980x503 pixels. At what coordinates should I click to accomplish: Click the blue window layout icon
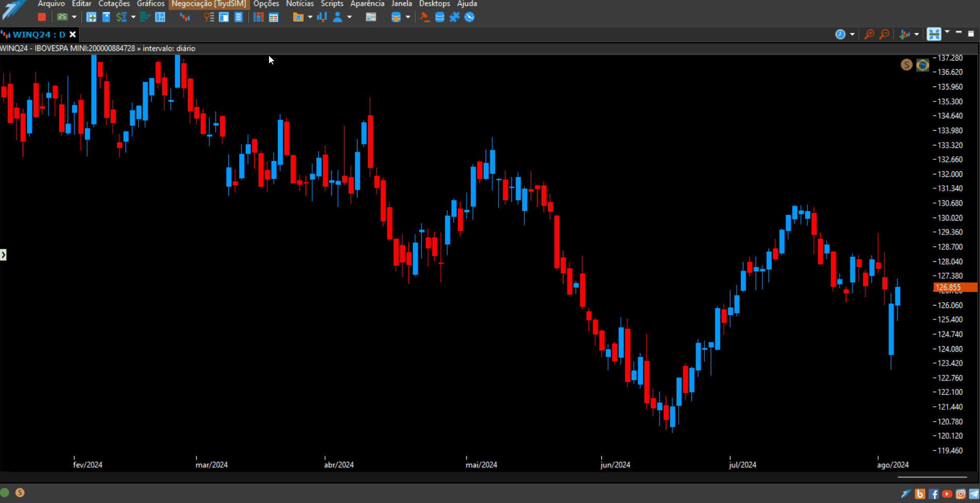coord(224,17)
